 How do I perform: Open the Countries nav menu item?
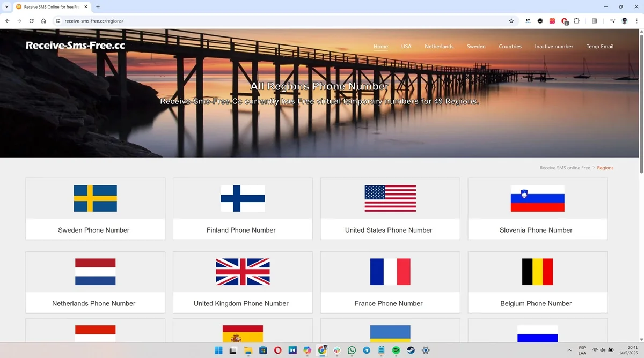510,47
